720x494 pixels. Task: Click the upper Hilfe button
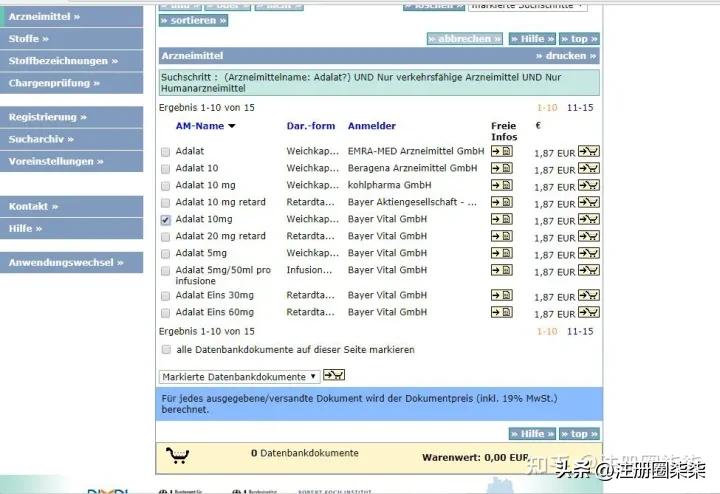pyautogui.click(x=533, y=39)
